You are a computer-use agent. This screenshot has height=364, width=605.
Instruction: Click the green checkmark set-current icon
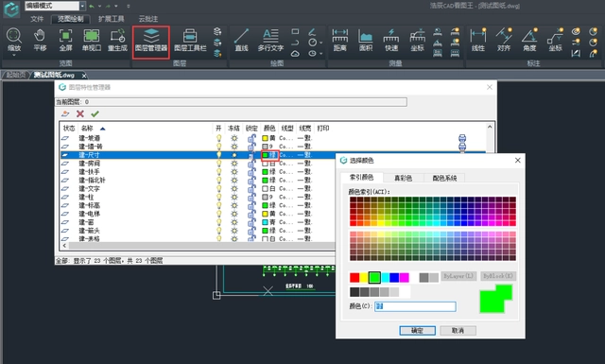coord(95,113)
